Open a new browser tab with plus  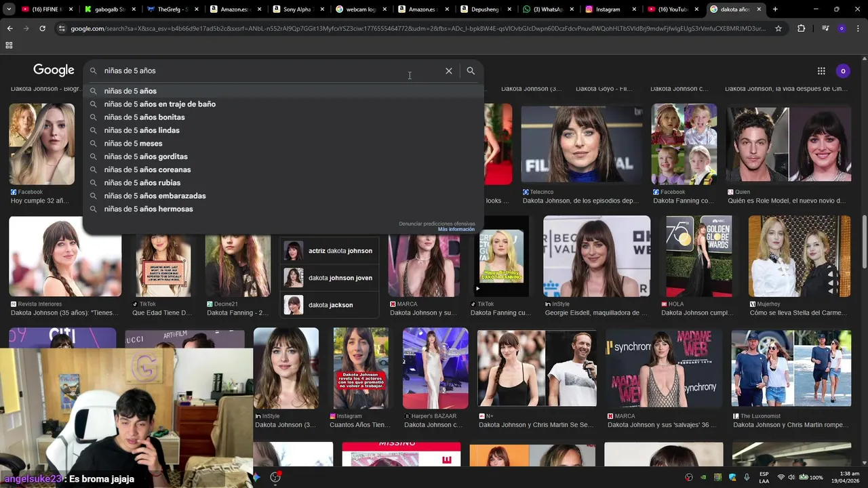coord(775,9)
